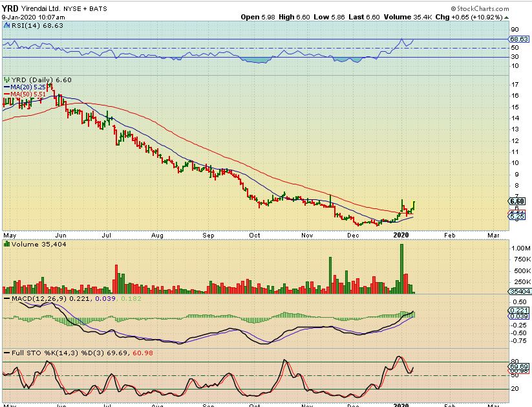
Task: Click the 12 level on the price axis
Action: tap(515, 140)
